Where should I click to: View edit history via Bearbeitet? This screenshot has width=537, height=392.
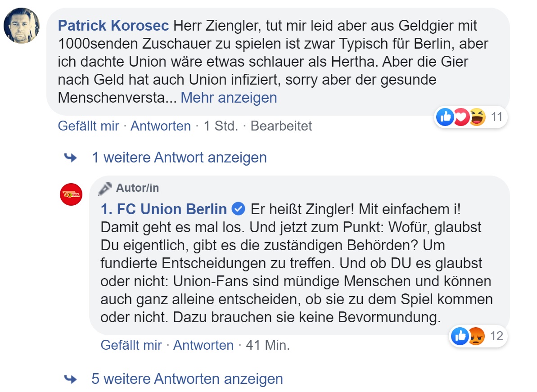coord(281,126)
